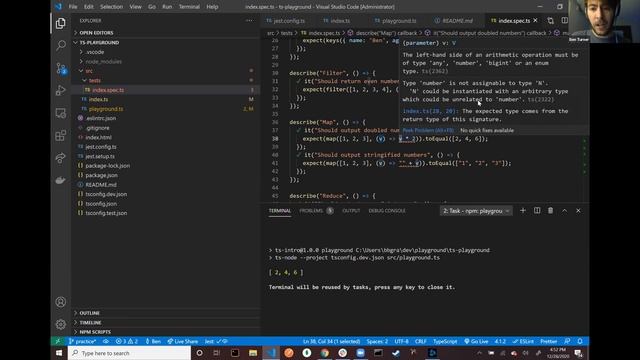Open Run and Debug view

pyautogui.click(x=60, y=90)
